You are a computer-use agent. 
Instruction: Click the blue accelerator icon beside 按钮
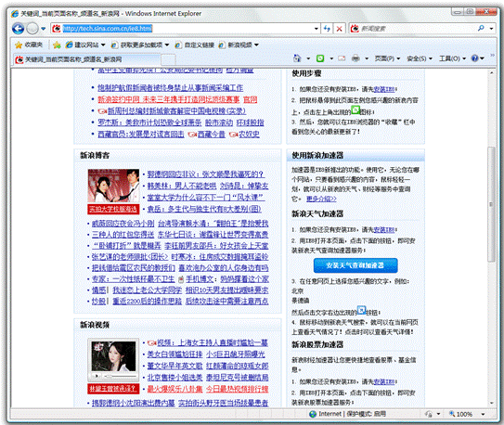pyautogui.click(x=362, y=310)
